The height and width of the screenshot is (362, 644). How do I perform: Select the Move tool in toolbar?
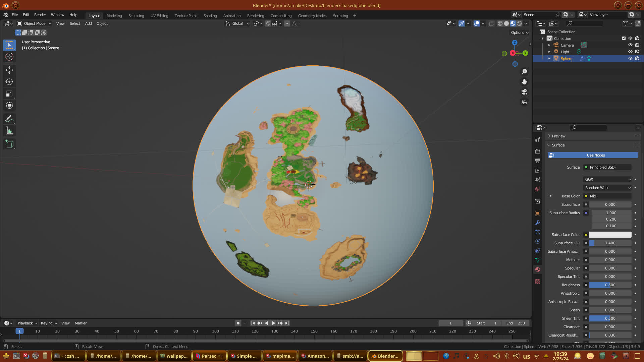point(9,70)
